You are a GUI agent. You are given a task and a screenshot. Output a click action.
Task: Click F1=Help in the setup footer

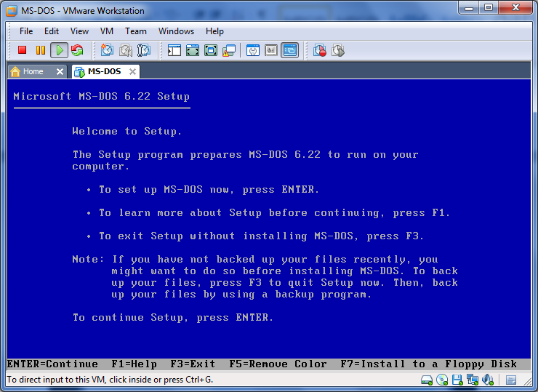coord(134,364)
